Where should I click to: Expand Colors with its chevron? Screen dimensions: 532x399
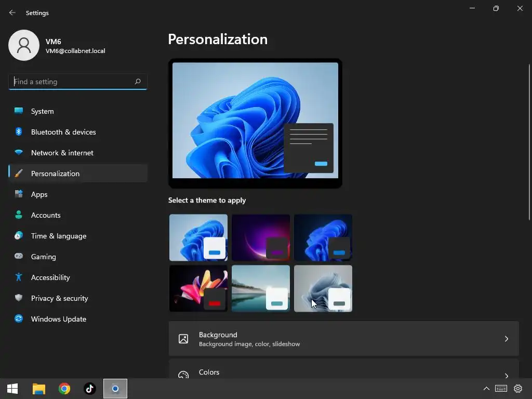(x=506, y=375)
